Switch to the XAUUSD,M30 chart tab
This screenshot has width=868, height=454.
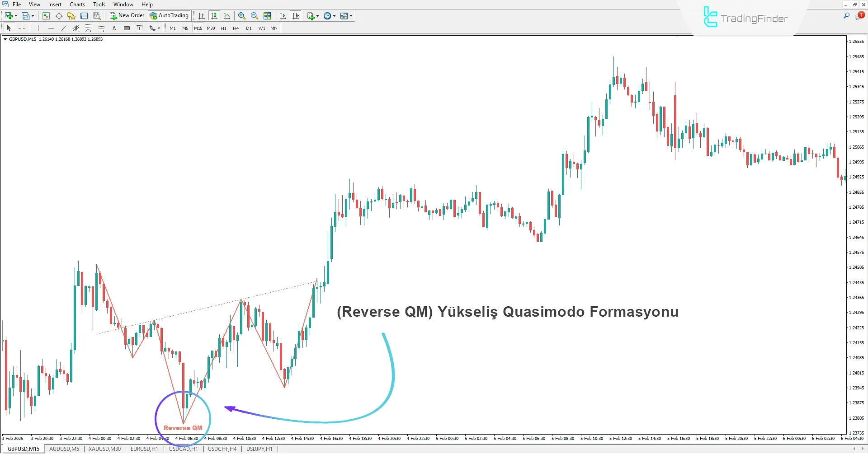pyautogui.click(x=104, y=449)
